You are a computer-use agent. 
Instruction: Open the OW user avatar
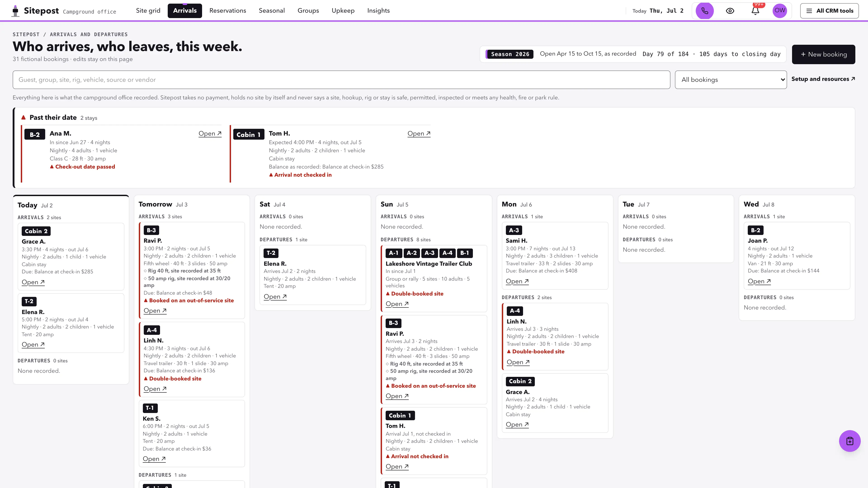[780, 11]
